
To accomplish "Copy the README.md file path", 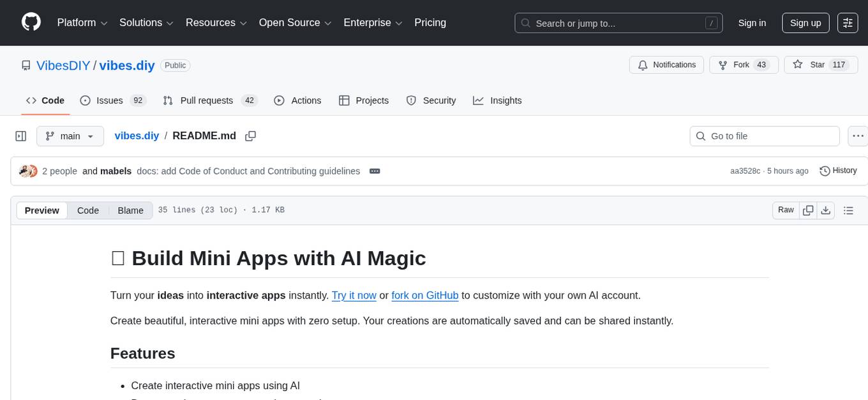I will click(251, 135).
